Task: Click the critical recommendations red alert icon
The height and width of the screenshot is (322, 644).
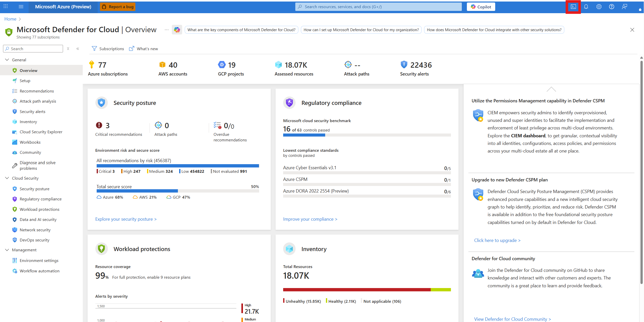Action: tap(99, 125)
